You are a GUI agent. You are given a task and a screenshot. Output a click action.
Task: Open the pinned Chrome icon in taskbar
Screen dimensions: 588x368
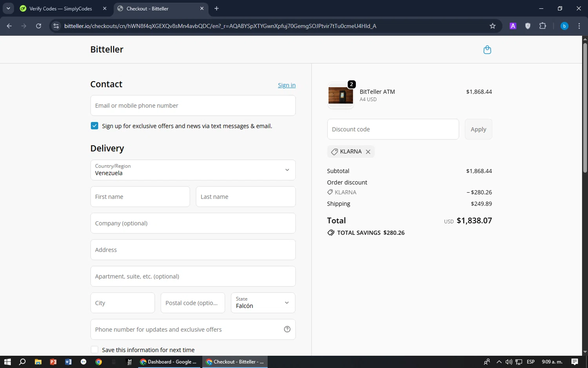[x=99, y=362]
